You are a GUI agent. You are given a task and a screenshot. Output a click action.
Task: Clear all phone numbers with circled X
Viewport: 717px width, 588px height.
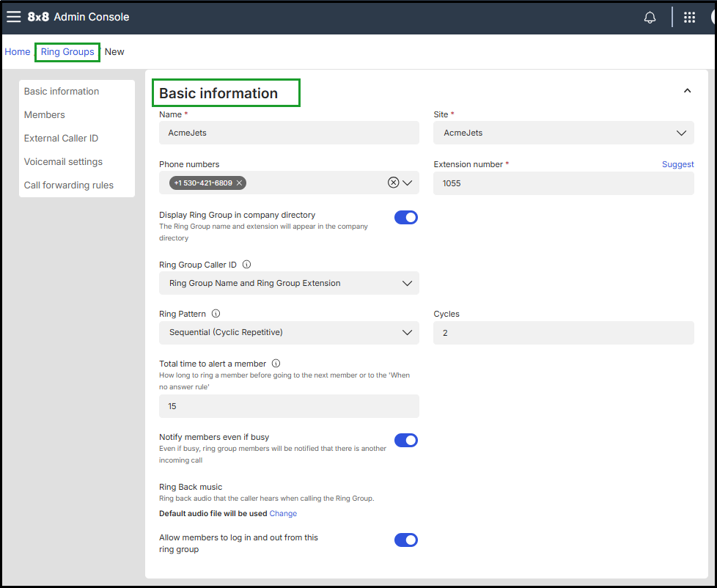[x=393, y=183]
